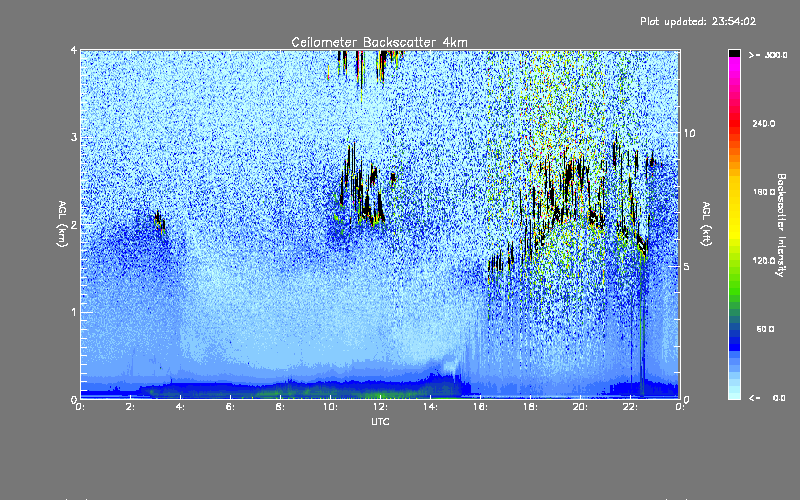Select the 'UTC' x-axis label
The width and height of the screenshot is (800, 500).
(380, 421)
